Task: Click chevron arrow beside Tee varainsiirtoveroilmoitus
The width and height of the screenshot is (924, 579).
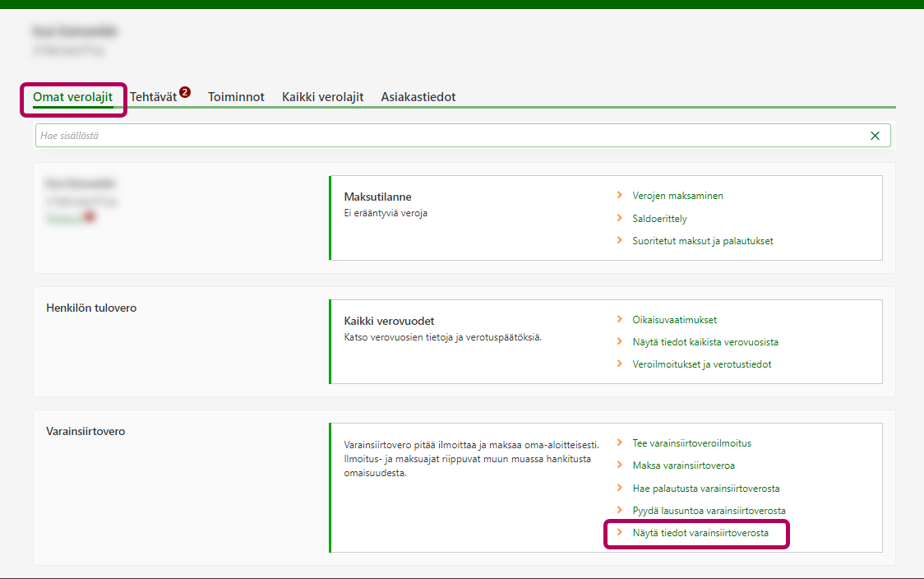Action: coord(619,443)
